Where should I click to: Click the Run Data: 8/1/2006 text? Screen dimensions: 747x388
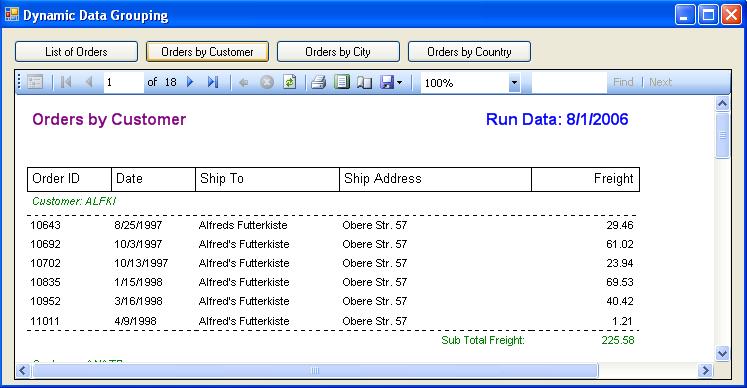[557, 119]
